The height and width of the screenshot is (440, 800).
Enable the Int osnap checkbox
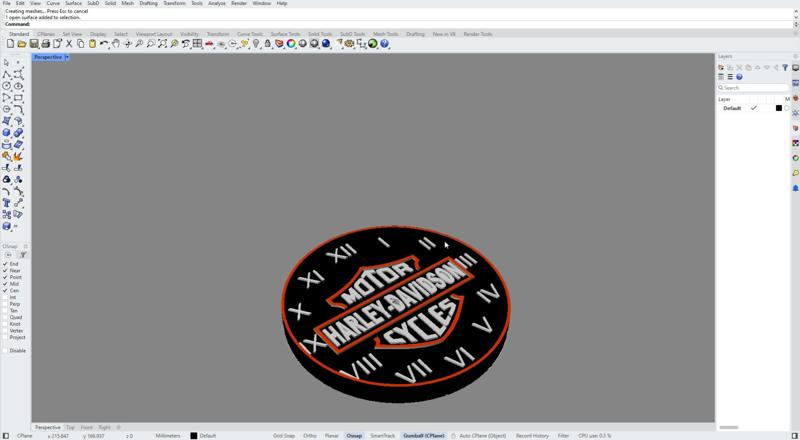pyautogui.click(x=5, y=297)
